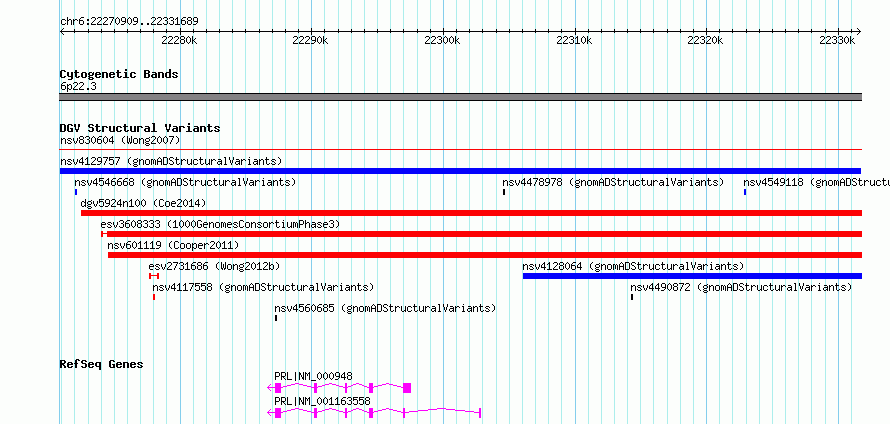Select the small blue nsv4546668 marker
The image size is (890, 424).
pos(75,192)
